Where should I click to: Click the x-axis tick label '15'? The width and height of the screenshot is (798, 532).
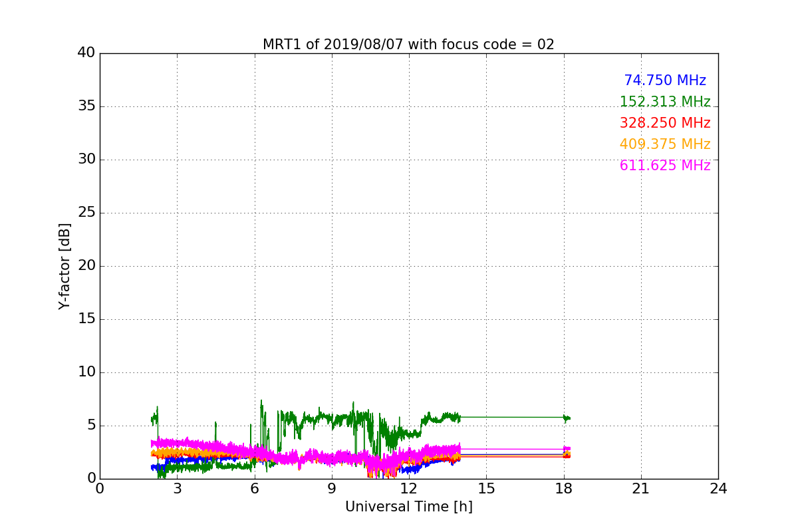486,489
